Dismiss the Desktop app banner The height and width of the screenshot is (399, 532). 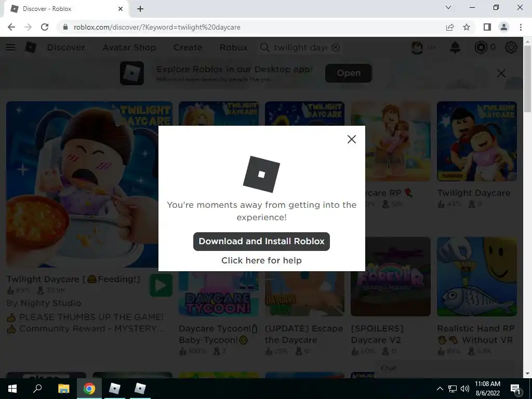[x=501, y=73]
